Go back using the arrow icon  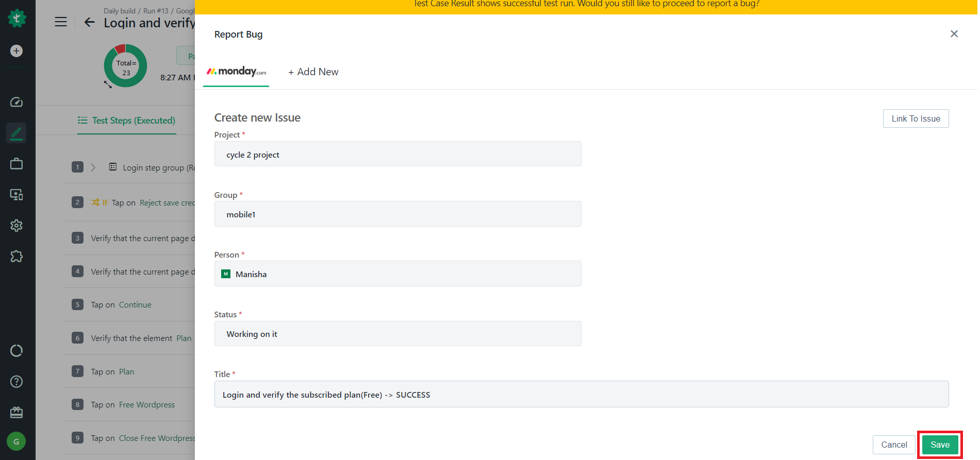[90, 22]
